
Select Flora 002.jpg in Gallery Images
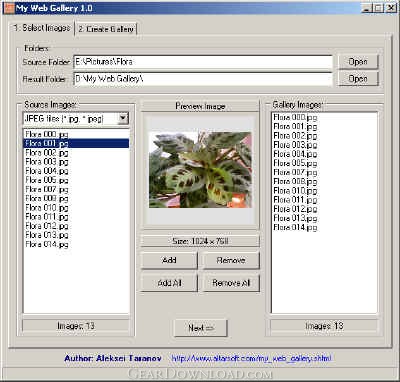324,136
